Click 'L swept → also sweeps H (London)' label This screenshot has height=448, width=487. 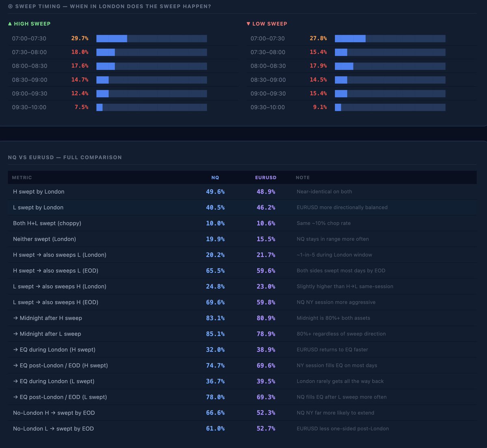[60, 287]
